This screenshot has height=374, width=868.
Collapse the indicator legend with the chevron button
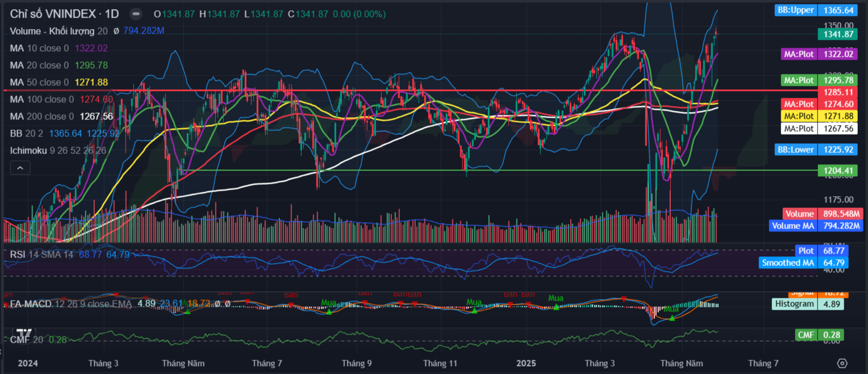(20, 168)
